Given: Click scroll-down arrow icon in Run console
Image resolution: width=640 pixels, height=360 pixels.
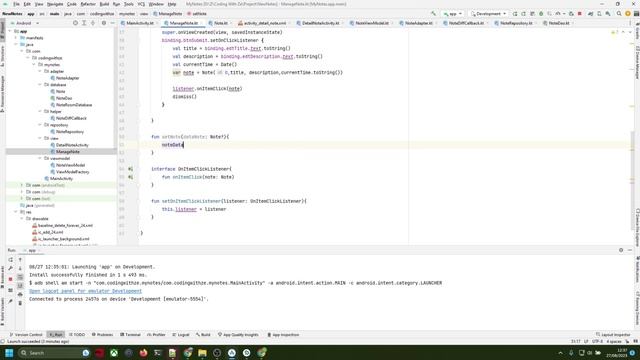Looking at the screenshot, I should [20, 268].
